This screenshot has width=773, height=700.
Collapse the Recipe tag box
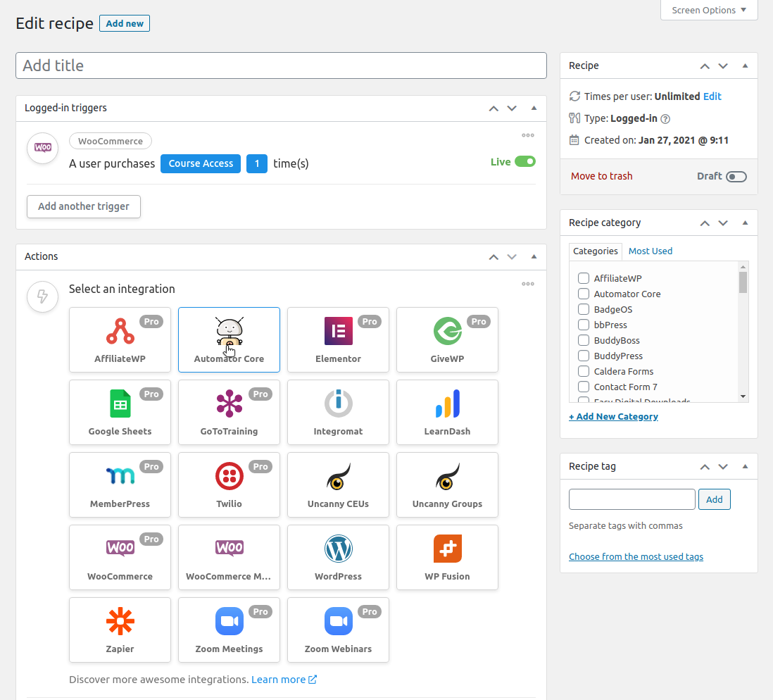(745, 467)
